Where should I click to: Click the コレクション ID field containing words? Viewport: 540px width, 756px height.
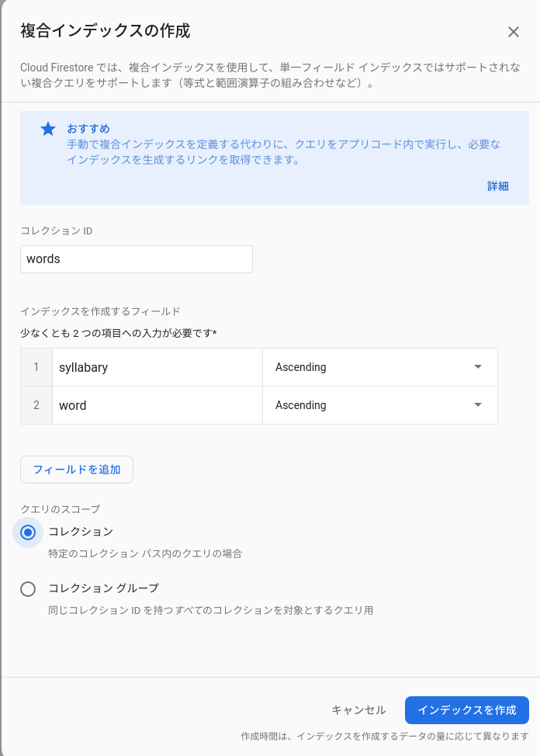(x=137, y=259)
